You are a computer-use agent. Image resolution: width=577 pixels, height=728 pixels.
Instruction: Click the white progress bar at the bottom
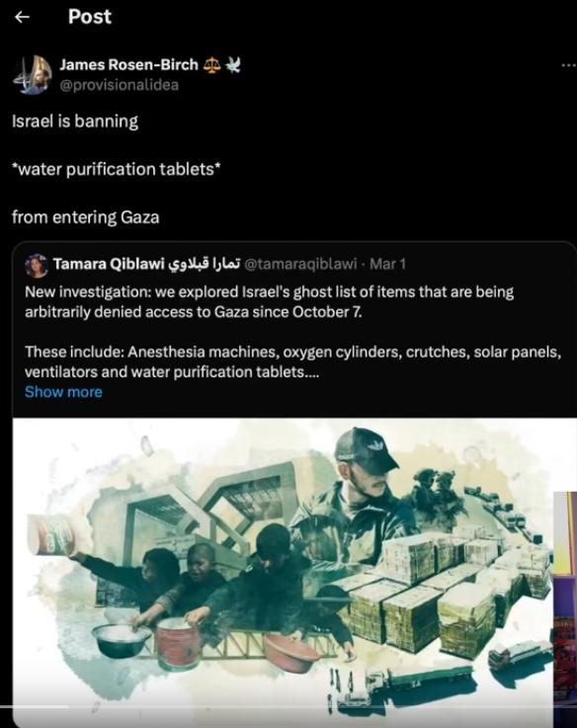coord(35,706)
